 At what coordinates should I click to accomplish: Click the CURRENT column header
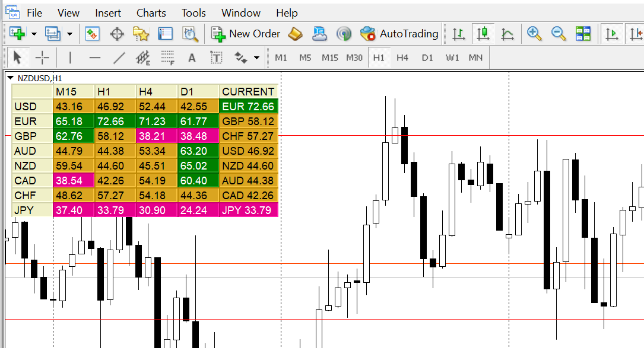click(249, 91)
